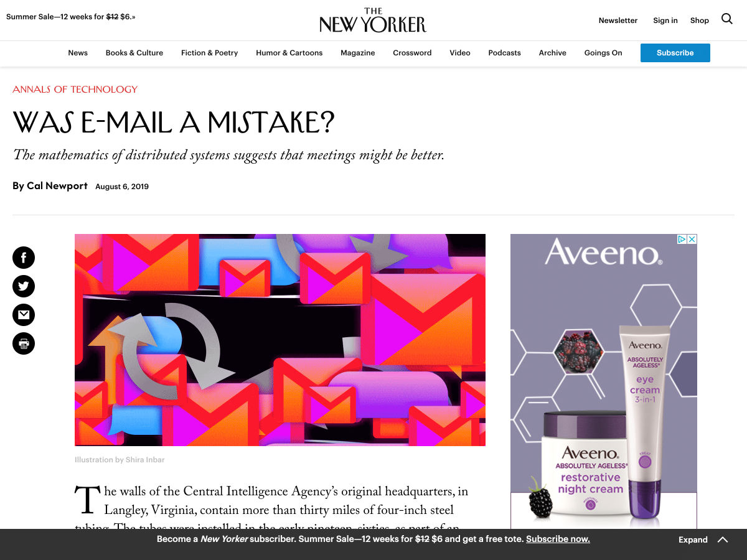The height and width of the screenshot is (560, 747).
Task: Open Annals of Technology rubric link
Action: point(75,89)
